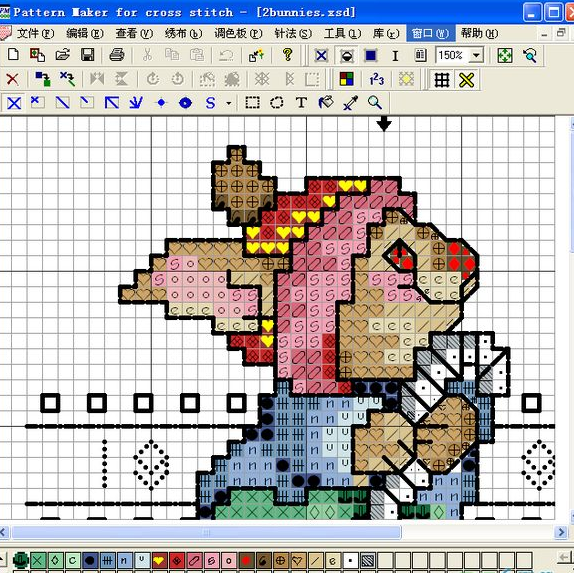Image resolution: width=574 pixels, height=573 pixels.
Task: Click the print icon in toolbar
Action: click(117, 55)
